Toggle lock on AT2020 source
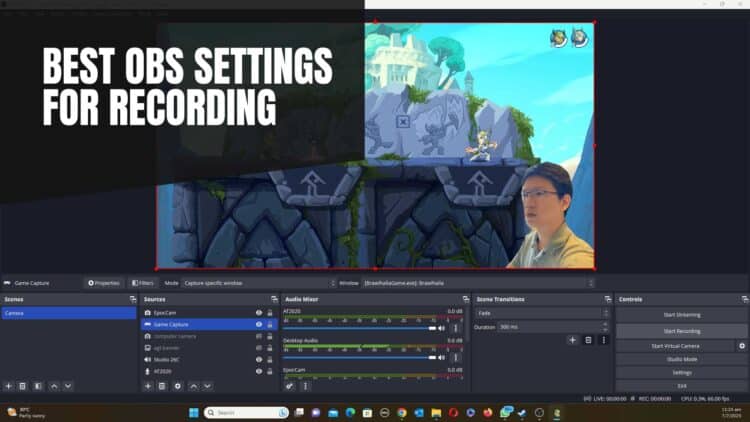Screen dimensions: 750x422 coord(270,371)
